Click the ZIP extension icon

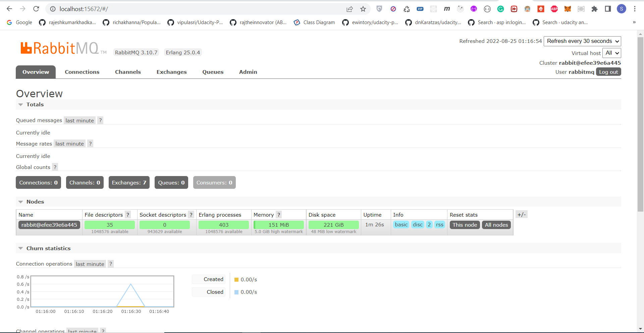(420, 9)
